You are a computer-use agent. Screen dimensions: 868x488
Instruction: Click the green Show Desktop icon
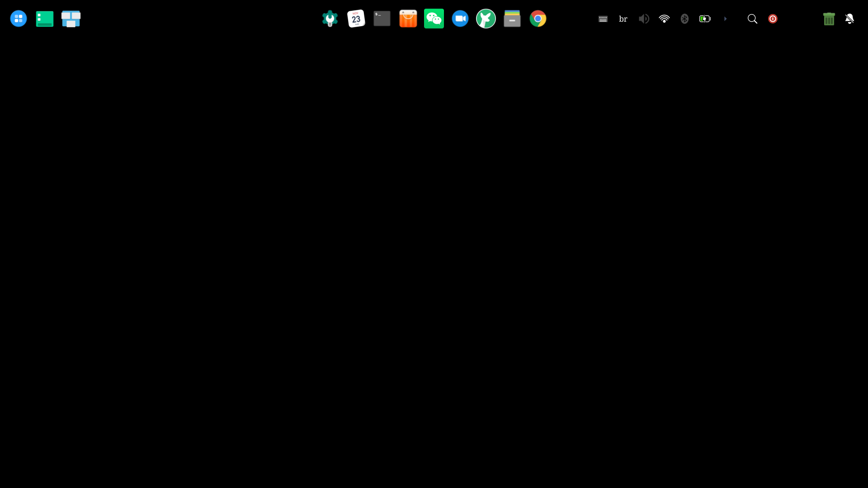click(45, 19)
